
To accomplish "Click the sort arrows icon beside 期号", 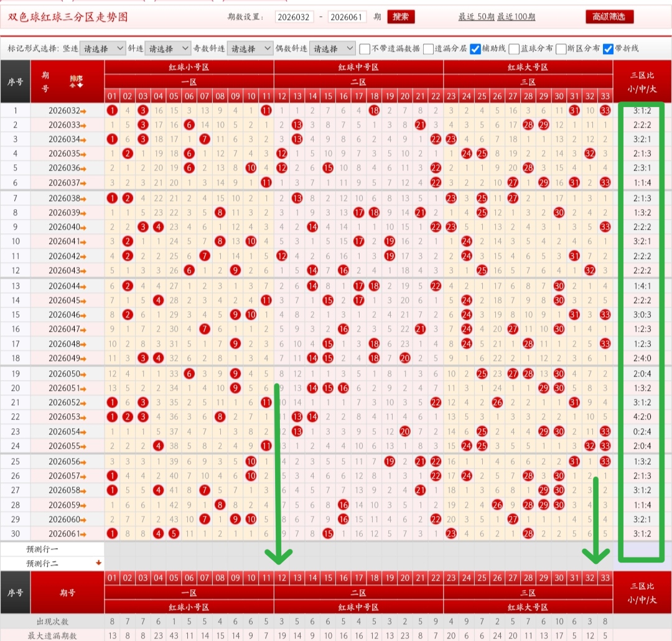I will pyautogui.click(x=77, y=82).
